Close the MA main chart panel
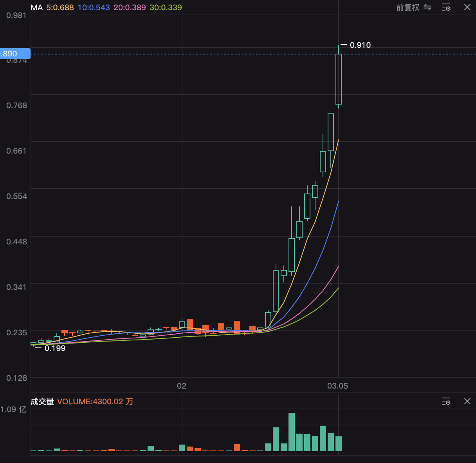This screenshot has width=476, height=463. [467, 7]
